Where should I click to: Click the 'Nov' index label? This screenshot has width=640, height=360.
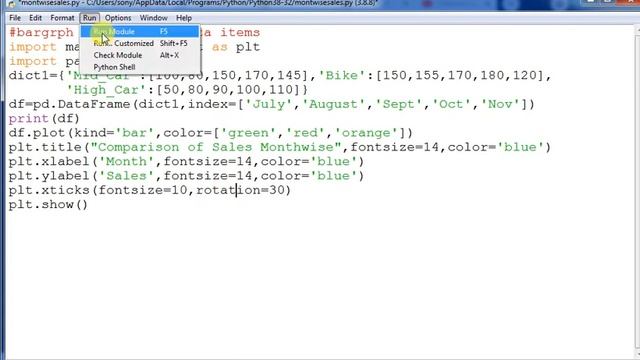(x=500, y=104)
